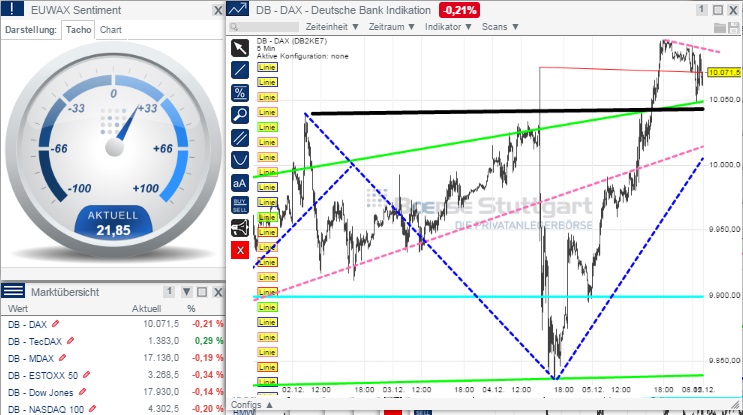Click the Dow Jones value 17.930,0
Screen dimensions: 743x415
(161, 392)
